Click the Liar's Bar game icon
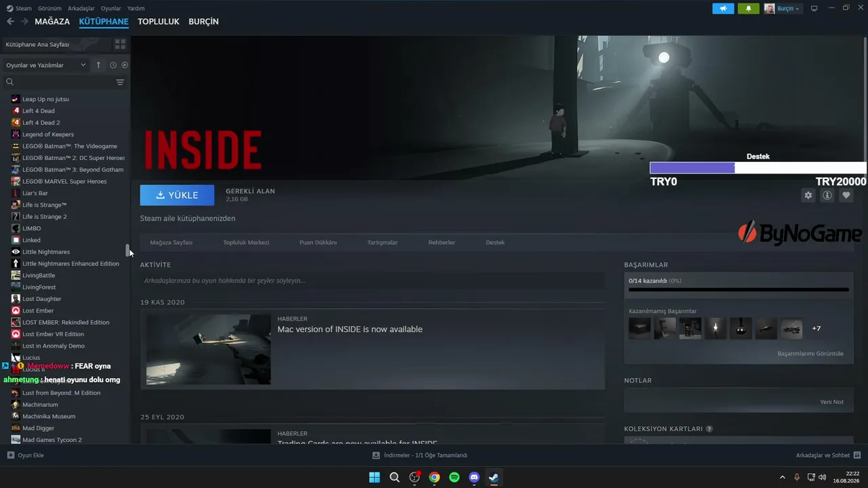 [x=16, y=193]
